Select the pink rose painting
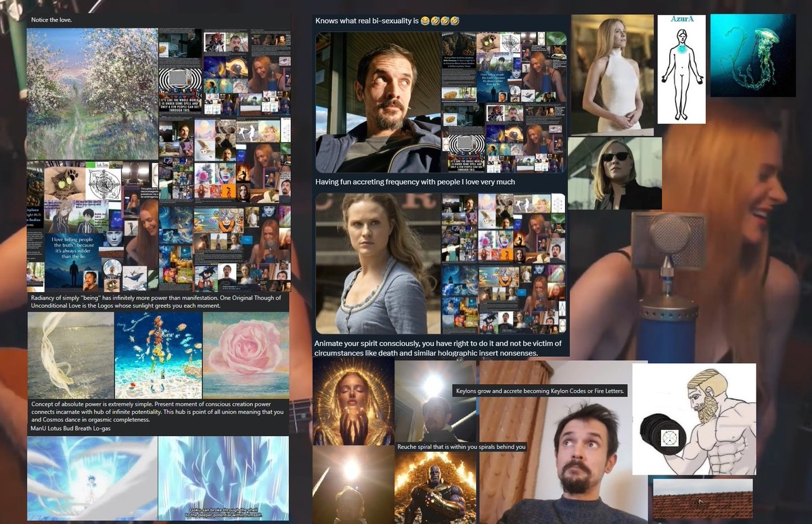 click(x=246, y=355)
